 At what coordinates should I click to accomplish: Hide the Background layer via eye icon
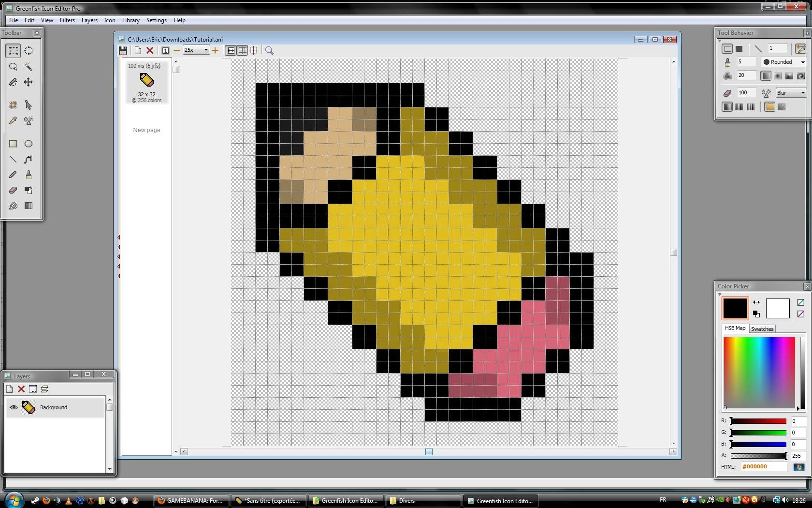pyautogui.click(x=14, y=407)
